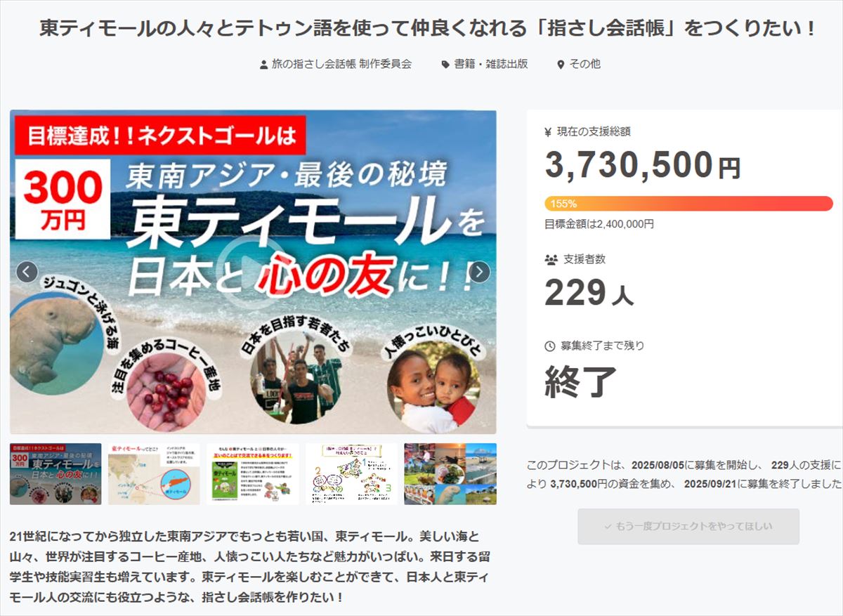The image size is (843, 616).
Task: Click the supporters icon beside 支援者数
Action: pyautogui.click(x=551, y=260)
